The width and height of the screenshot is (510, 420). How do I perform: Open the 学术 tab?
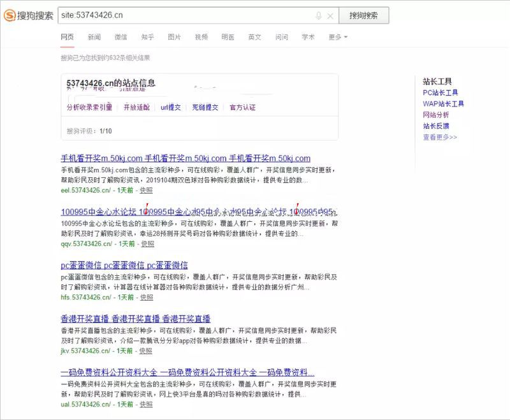click(308, 37)
